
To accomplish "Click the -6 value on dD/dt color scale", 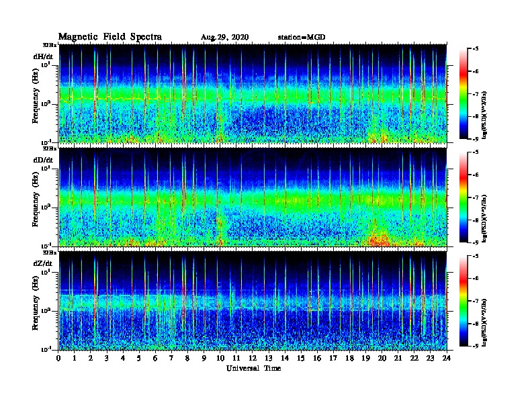I will coord(476,175).
